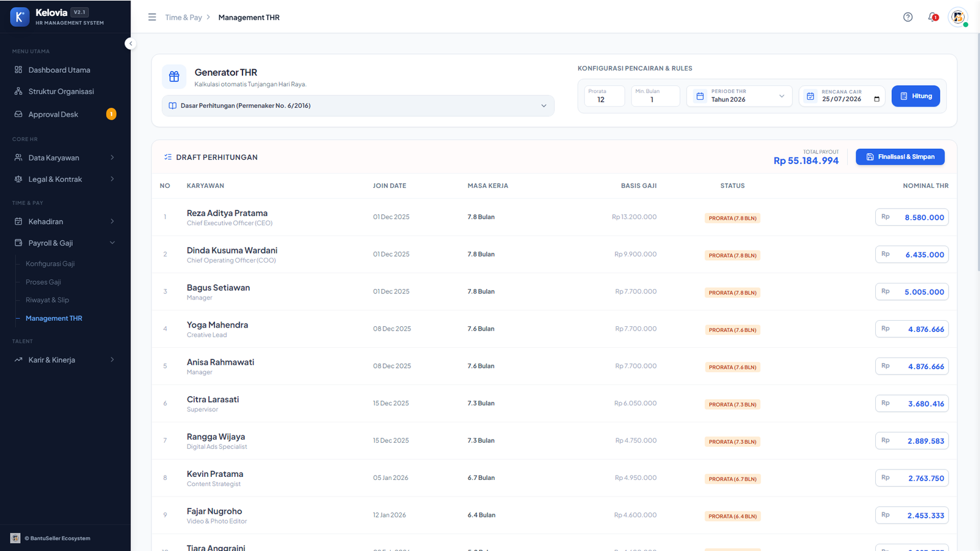
Task: Click the Hitung button
Action: pos(916,96)
